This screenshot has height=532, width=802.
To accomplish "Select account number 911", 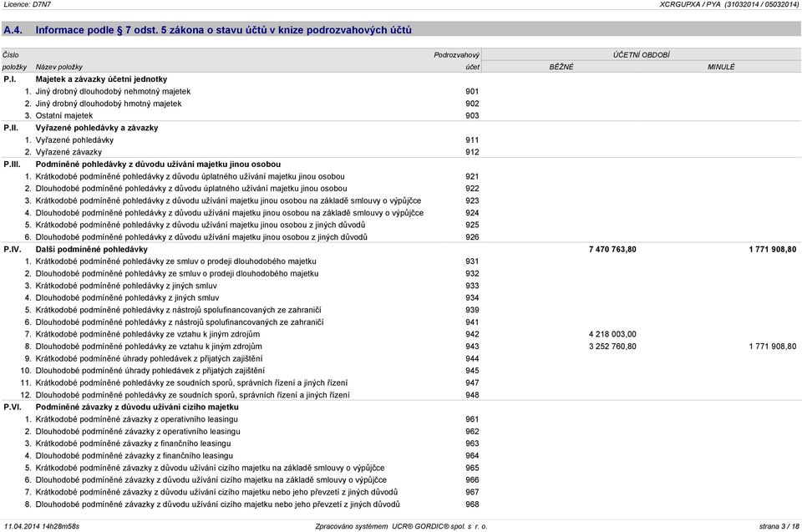I will [472, 140].
